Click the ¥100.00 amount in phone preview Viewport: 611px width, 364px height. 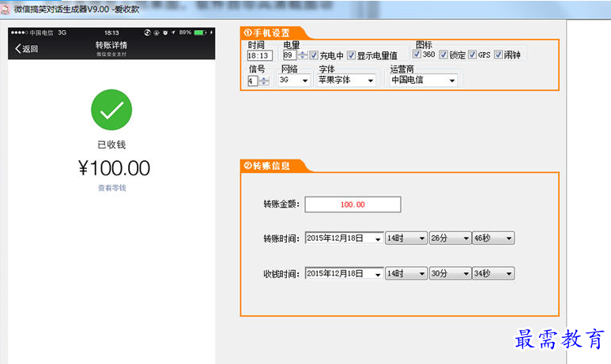[x=114, y=168]
